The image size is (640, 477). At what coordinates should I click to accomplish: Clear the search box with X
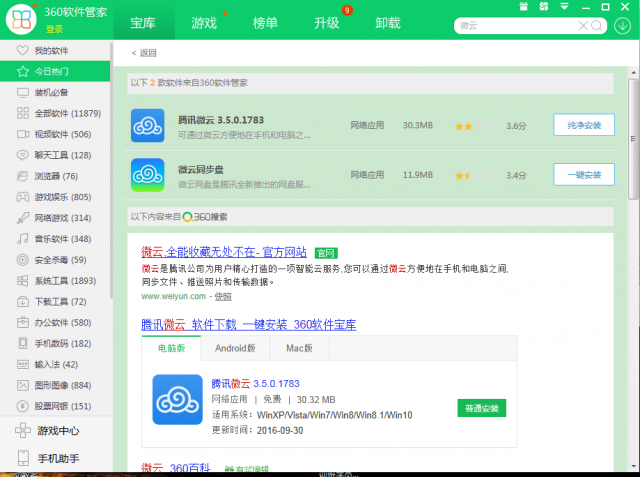coord(583,26)
